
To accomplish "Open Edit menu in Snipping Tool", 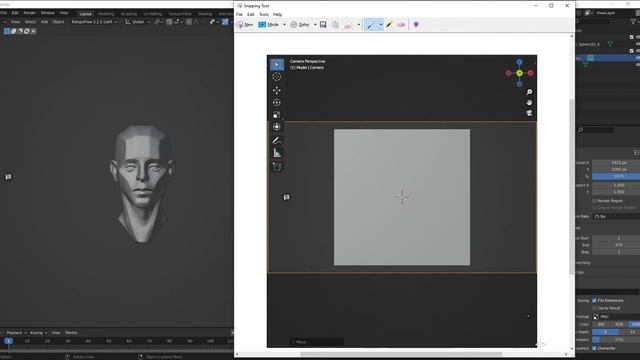I will [251, 14].
